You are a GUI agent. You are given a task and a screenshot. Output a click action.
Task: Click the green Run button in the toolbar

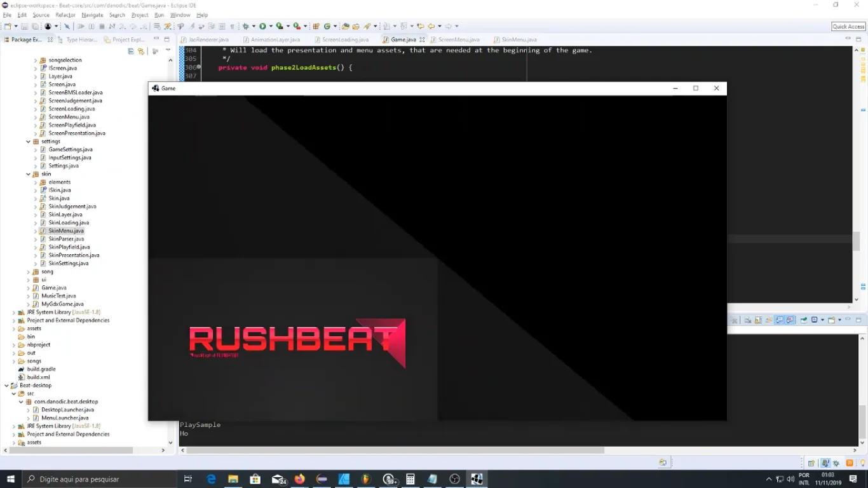[x=262, y=26]
